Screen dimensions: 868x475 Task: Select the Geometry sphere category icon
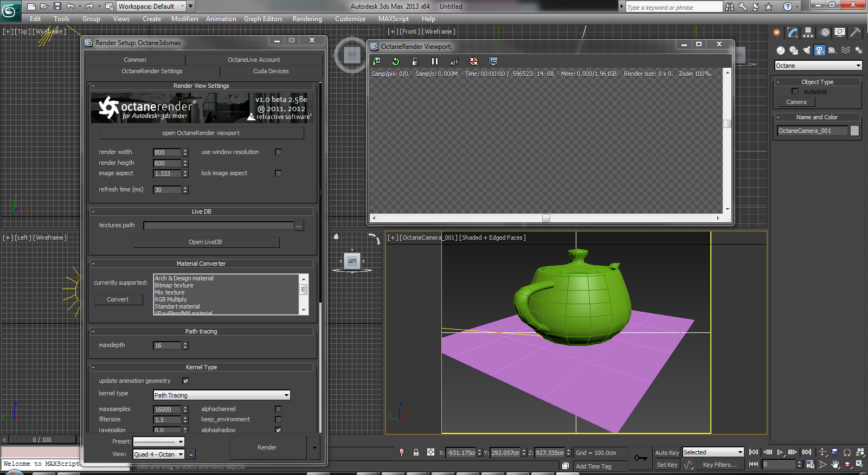pyautogui.click(x=781, y=50)
